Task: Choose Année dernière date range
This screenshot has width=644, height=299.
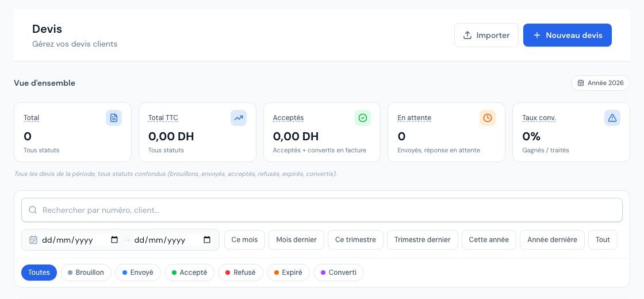Action: coord(552,240)
